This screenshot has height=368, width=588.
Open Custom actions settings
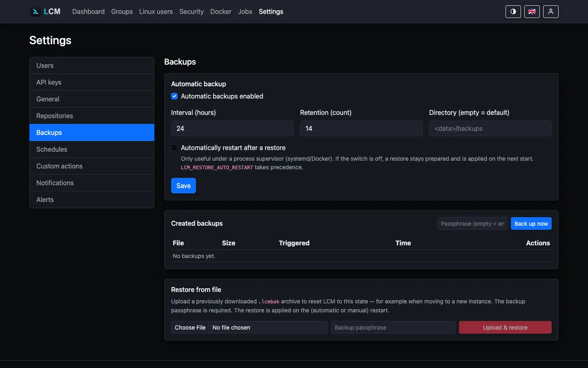pos(92,166)
